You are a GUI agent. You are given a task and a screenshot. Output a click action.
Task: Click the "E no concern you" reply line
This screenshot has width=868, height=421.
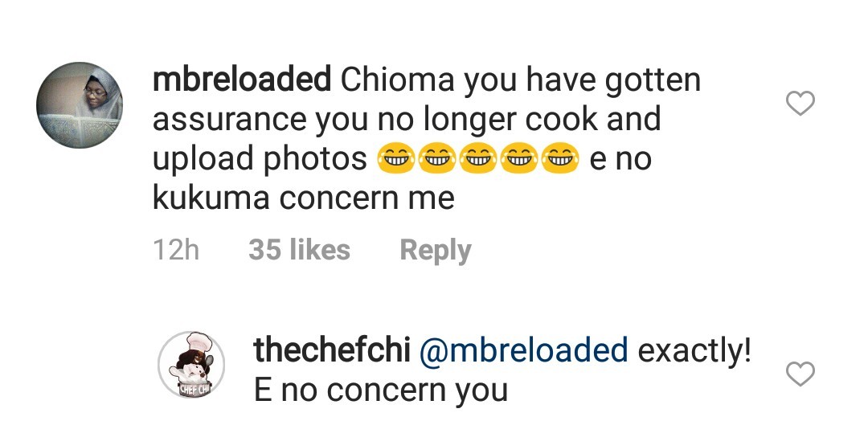point(380,390)
